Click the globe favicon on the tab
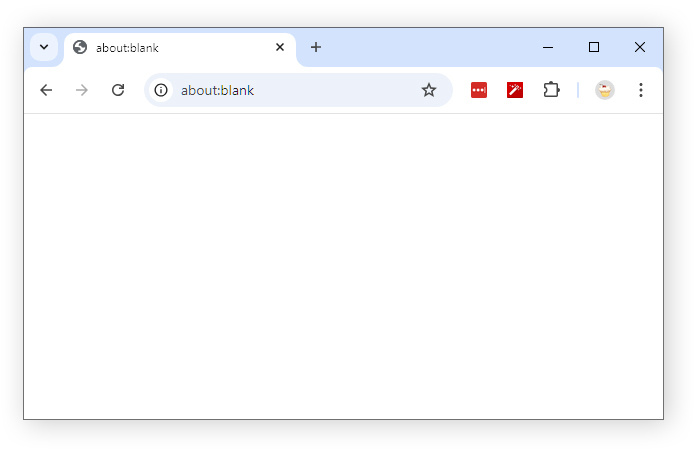Image resolution: width=695 pixels, height=454 pixels. (80, 47)
